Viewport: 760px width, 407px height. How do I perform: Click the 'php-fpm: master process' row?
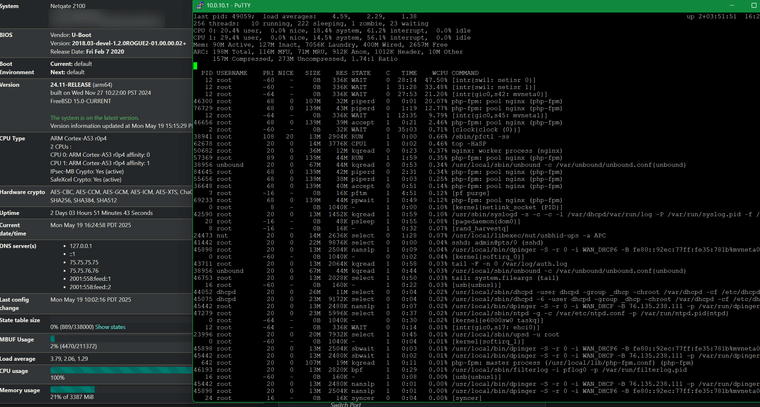click(x=443, y=362)
